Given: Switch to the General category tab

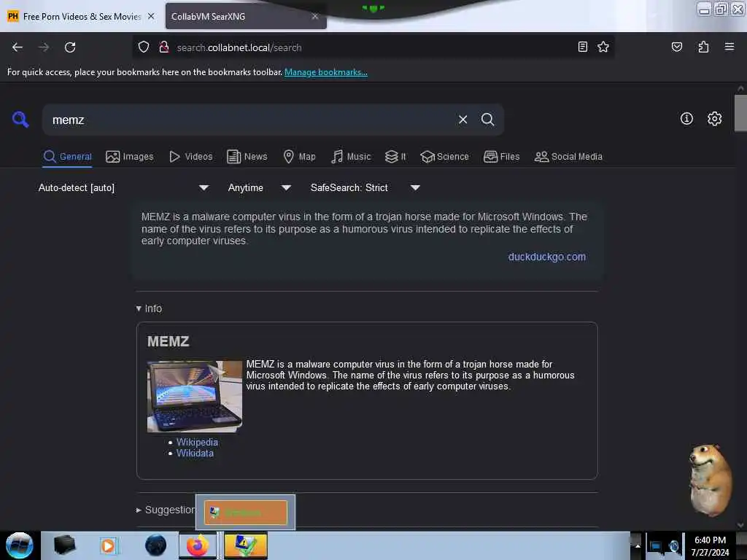Looking at the screenshot, I should pyautogui.click(x=67, y=157).
